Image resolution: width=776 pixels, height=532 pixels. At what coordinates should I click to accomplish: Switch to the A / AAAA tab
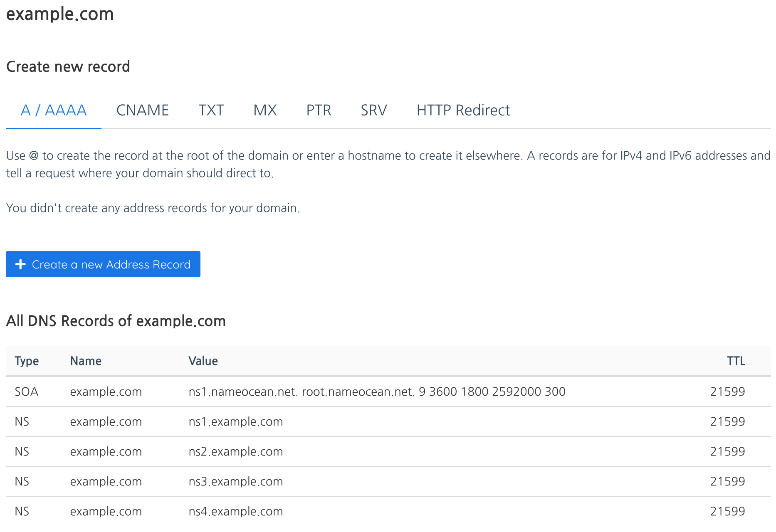54,110
